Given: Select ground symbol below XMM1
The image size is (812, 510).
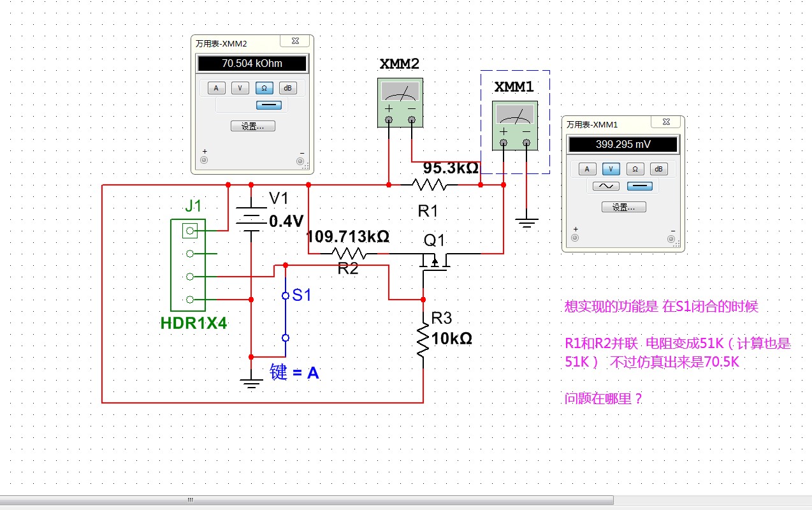Looking at the screenshot, I should tap(526, 224).
